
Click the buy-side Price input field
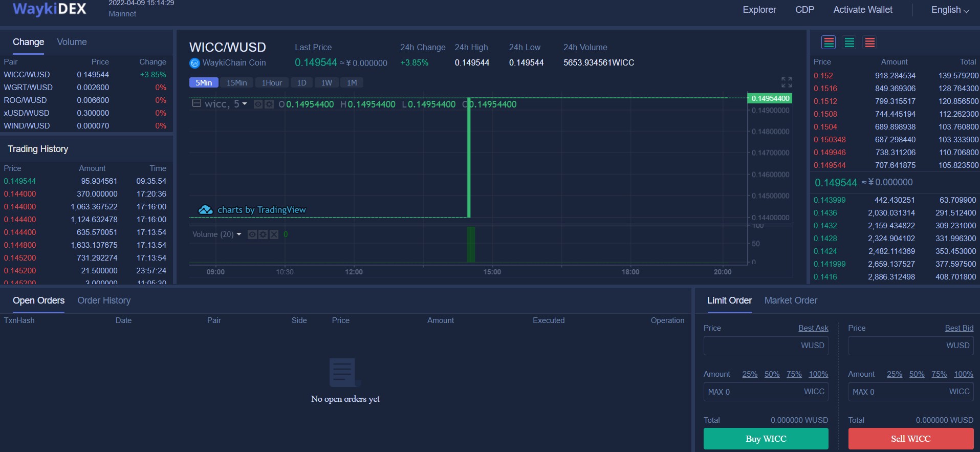point(766,346)
